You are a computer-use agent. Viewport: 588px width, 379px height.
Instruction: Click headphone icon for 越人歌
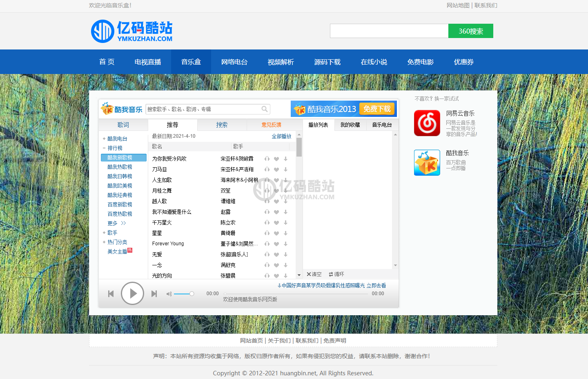(x=267, y=201)
